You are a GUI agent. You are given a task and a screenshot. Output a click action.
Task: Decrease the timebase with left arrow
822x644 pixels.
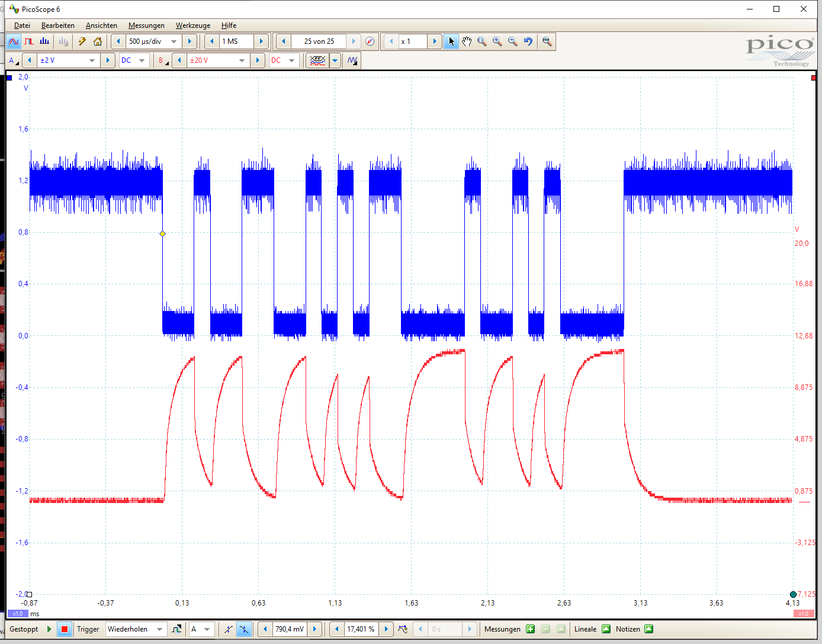(118, 41)
